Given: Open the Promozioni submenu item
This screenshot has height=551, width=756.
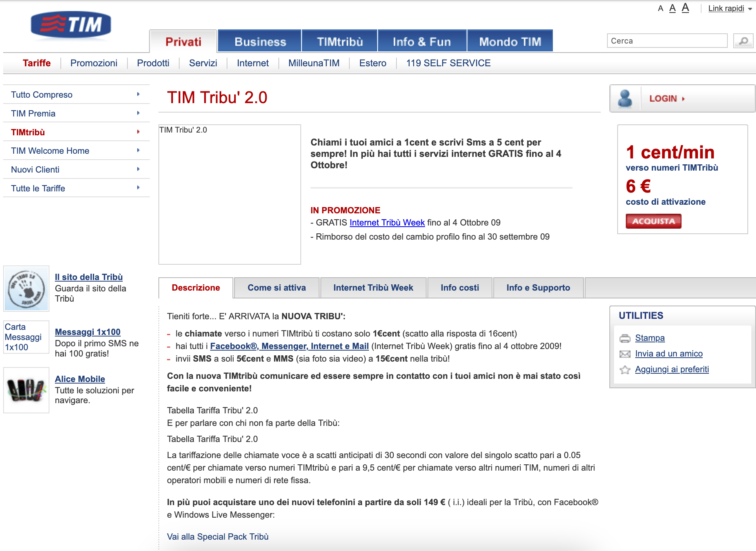Looking at the screenshot, I should tap(94, 63).
